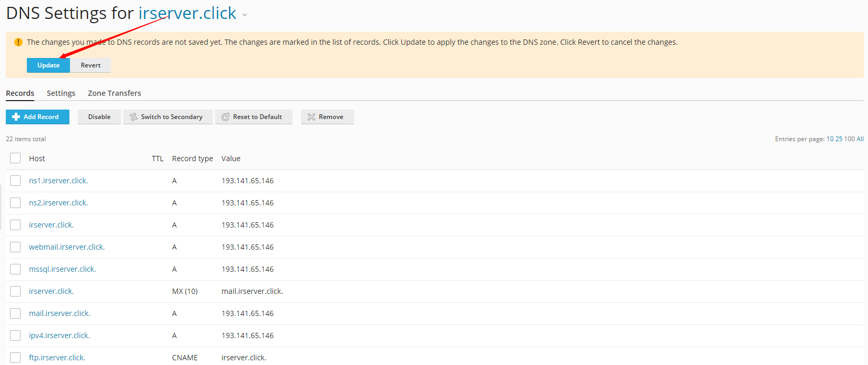Show All entries per page
Screen dimensions: 868x365
pos(860,139)
